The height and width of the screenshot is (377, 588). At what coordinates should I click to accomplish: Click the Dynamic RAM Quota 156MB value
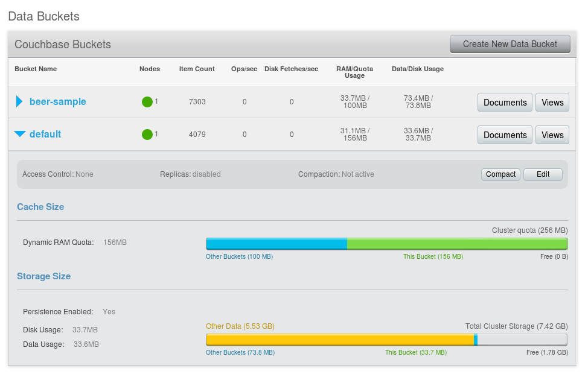(115, 242)
